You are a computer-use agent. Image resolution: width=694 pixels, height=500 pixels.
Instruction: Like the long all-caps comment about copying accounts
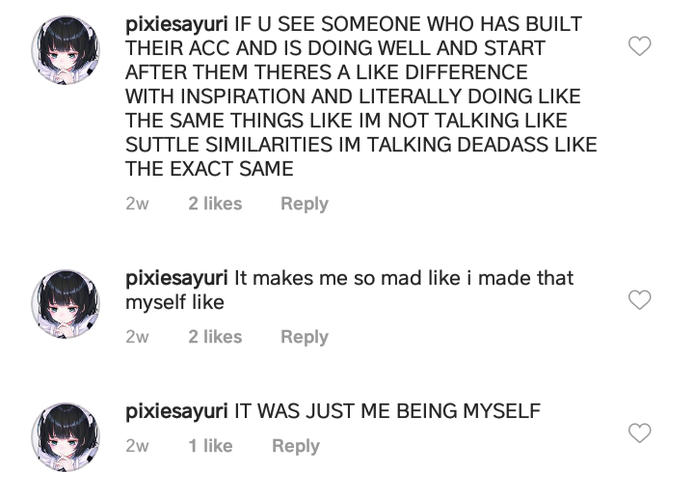(638, 46)
